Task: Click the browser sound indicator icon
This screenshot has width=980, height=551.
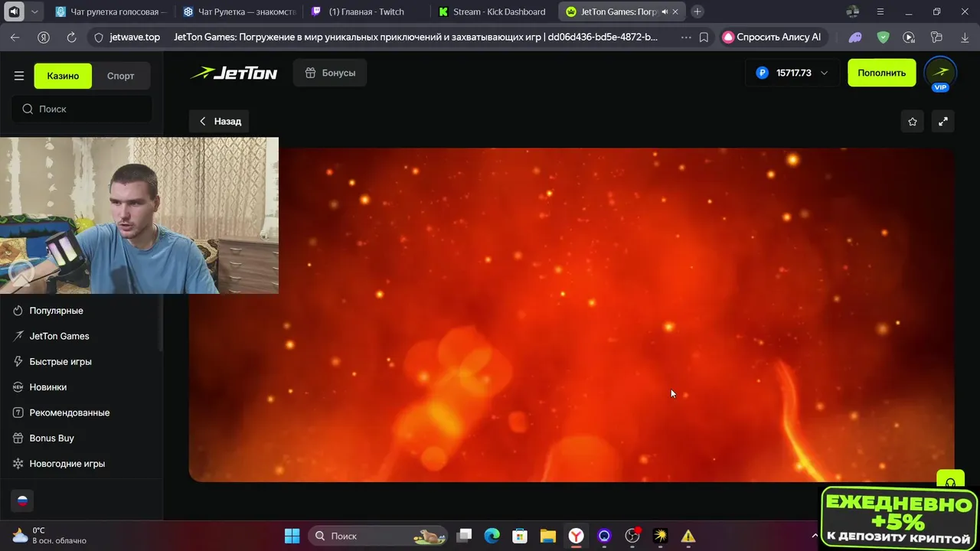Action: 14,11
